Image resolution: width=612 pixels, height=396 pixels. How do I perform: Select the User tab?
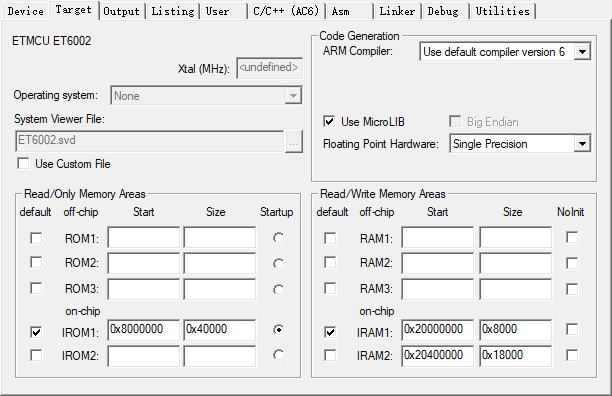pos(223,11)
